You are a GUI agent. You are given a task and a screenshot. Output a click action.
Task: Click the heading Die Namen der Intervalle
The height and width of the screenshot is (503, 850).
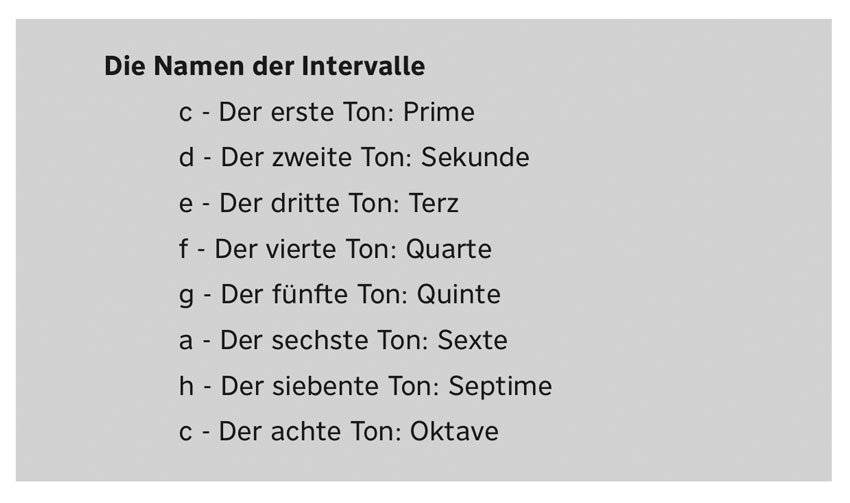coord(265,66)
